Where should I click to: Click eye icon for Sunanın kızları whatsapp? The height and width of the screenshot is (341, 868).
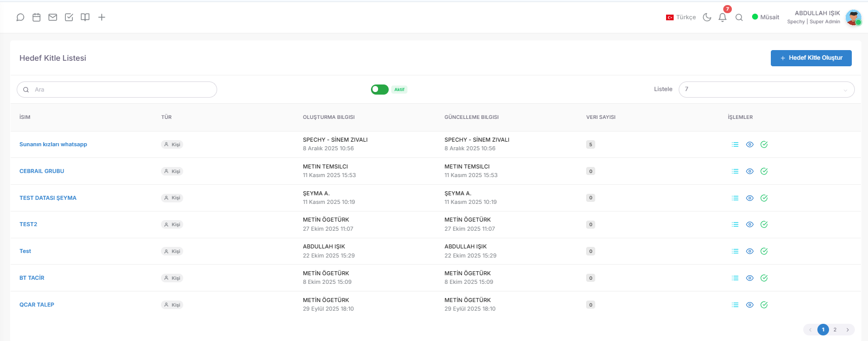pyautogui.click(x=750, y=145)
